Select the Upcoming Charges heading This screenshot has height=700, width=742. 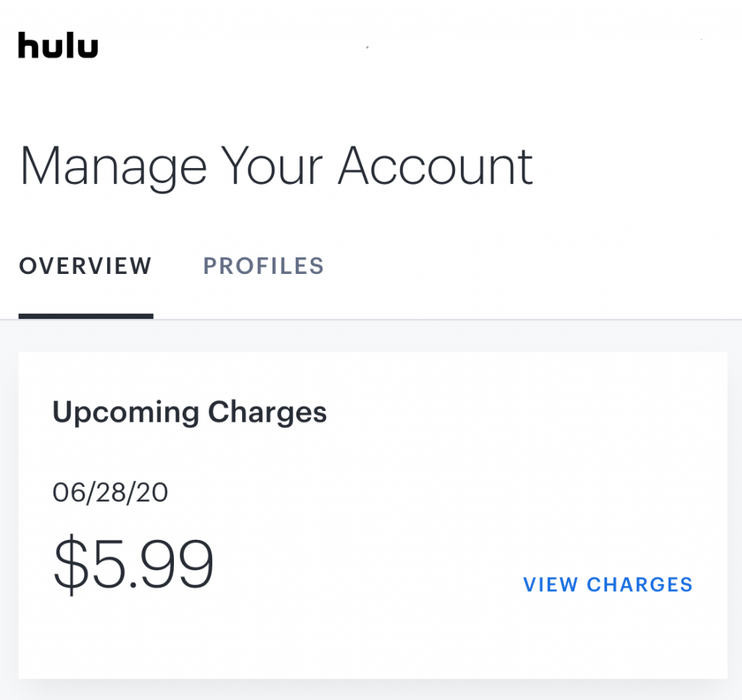(x=189, y=413)
